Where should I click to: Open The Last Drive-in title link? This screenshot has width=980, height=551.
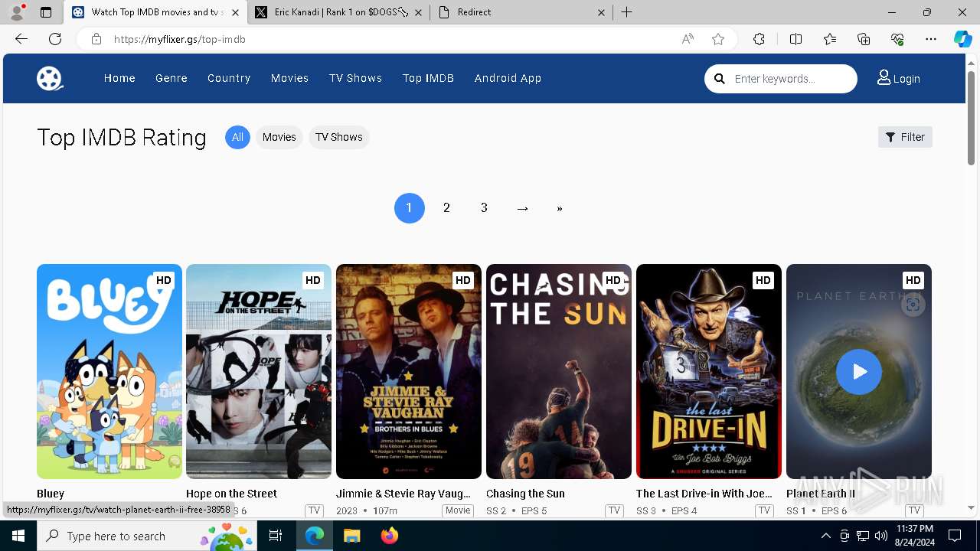(x=704, y=494)
